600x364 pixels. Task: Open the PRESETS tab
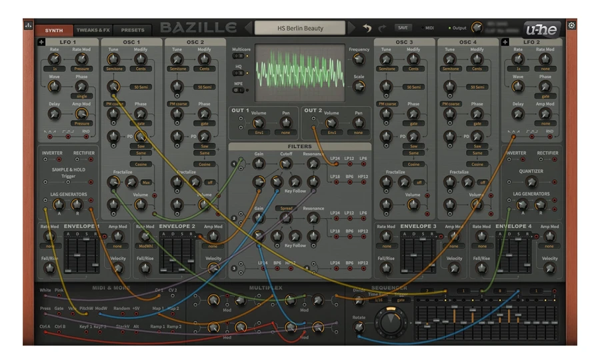point(133,30)
